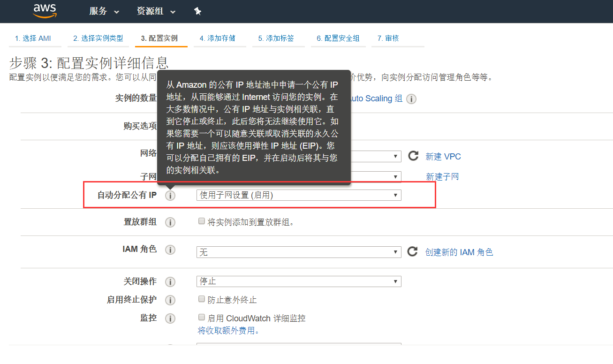Check 防止意外终止 option

pos(202,298)
